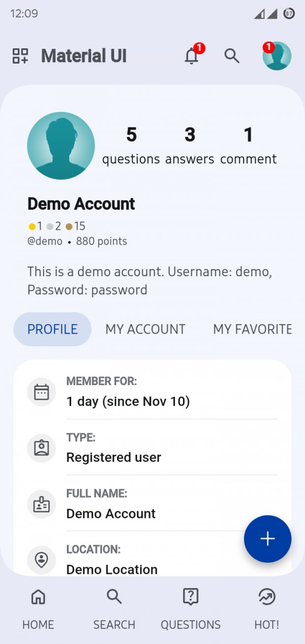Tap the location pin icon
The width and height of the screenshot is (305, 644).
tap(41, 560)
